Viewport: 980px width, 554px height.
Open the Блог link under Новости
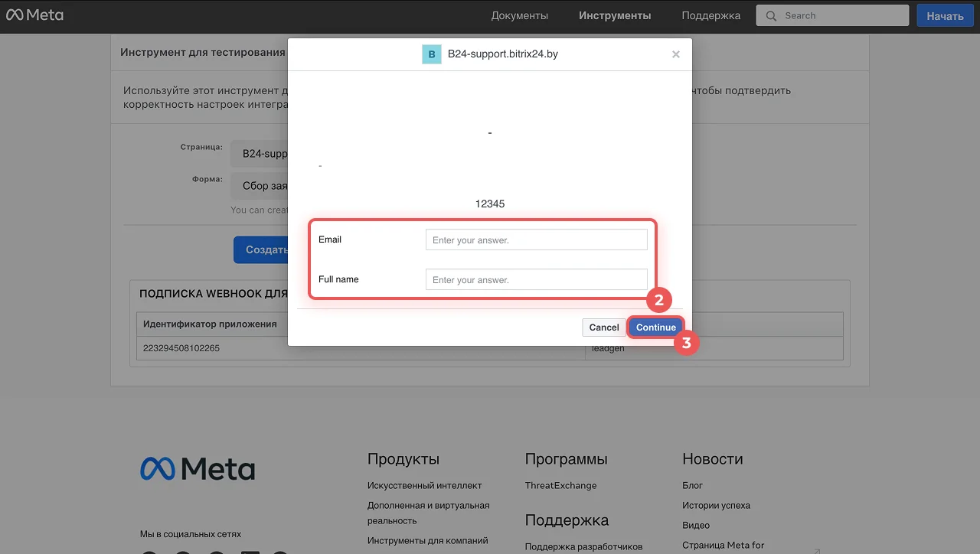[692, 485]
